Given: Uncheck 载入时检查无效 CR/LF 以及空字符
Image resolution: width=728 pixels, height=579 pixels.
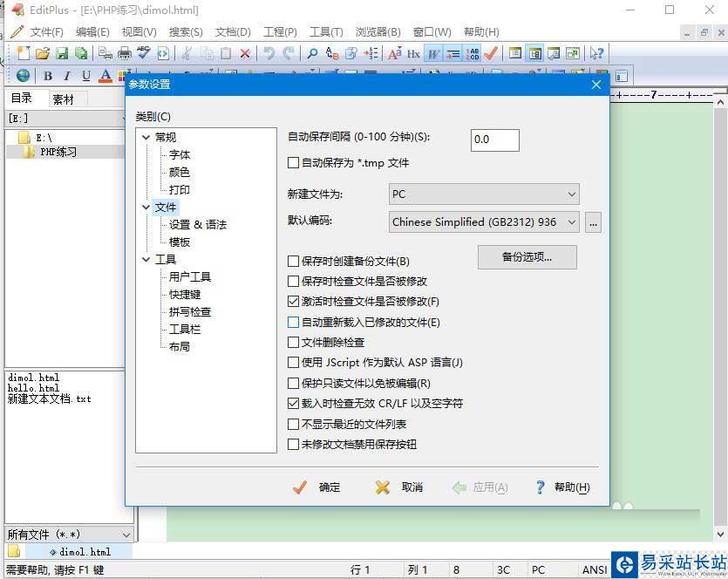Looking at the screenshot, I should pyautogui.click(x=293, y=403).
